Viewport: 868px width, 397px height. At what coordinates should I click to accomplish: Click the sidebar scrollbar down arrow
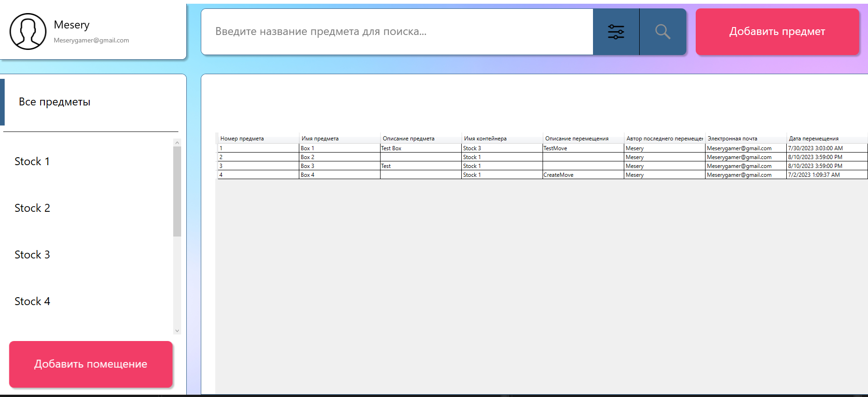click(x=177, y=330)
